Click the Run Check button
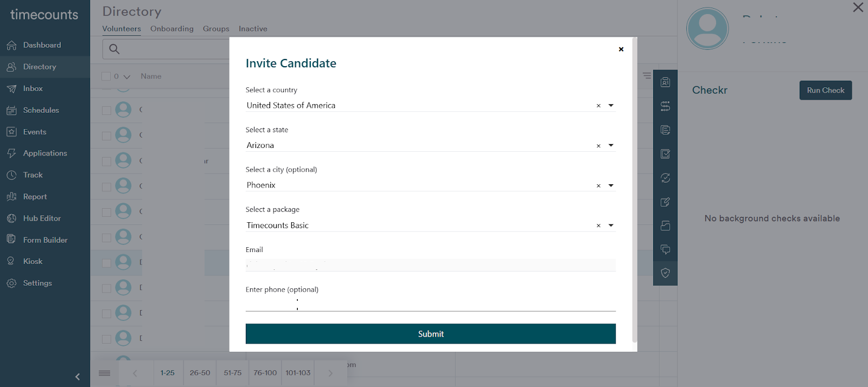The image size is (868, 387). [x=826, y=91]
